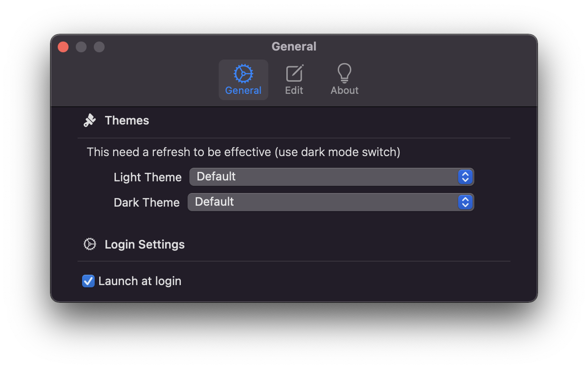The width and height of the screenshot is (588, 369).
Task: Click the blue stepper arrows of Dark Theme
Action: click(x=465, y=202)
